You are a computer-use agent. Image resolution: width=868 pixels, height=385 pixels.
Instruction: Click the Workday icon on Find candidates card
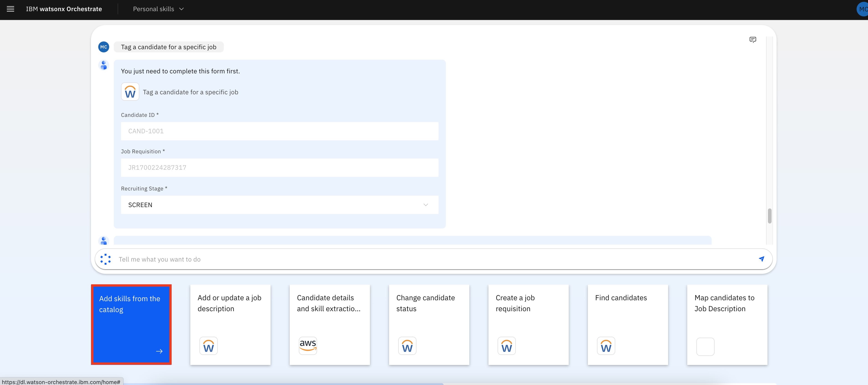tap(606, 346)
